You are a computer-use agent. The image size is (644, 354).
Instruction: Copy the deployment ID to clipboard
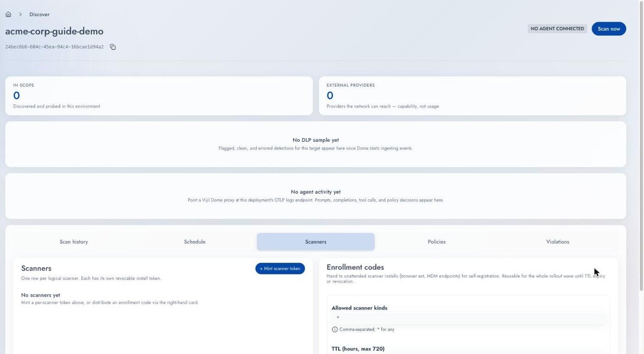pos(113,47)
